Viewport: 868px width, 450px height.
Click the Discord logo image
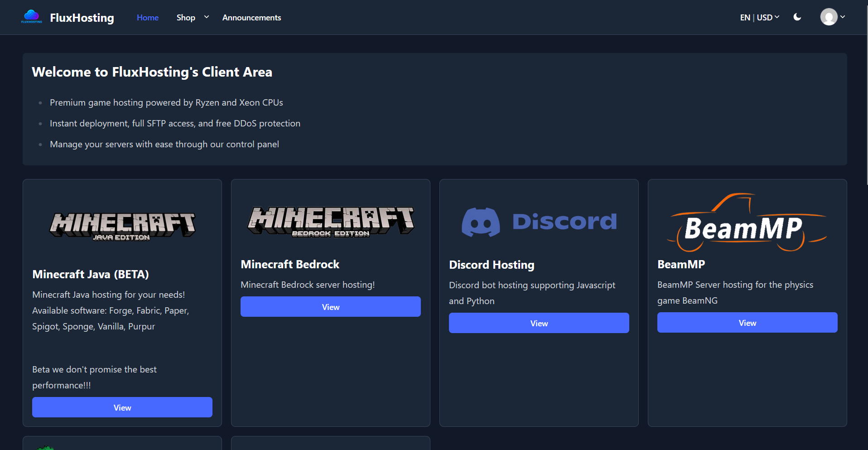point(539,222)
